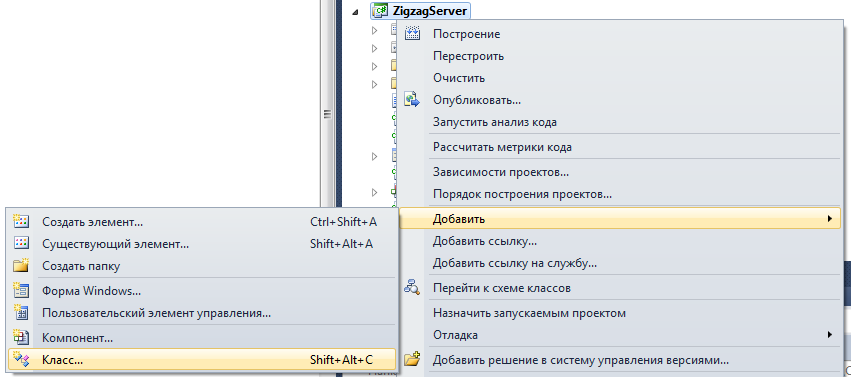This screenshot has width=851, height=377.
Task: Click the existing item icon beside Существующий элемент
Action: (x=21, y=244)
